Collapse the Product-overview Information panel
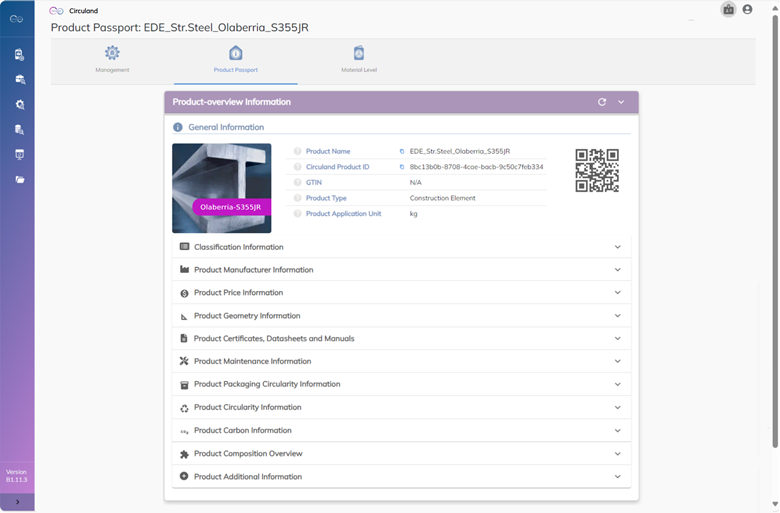 point(621,102)
